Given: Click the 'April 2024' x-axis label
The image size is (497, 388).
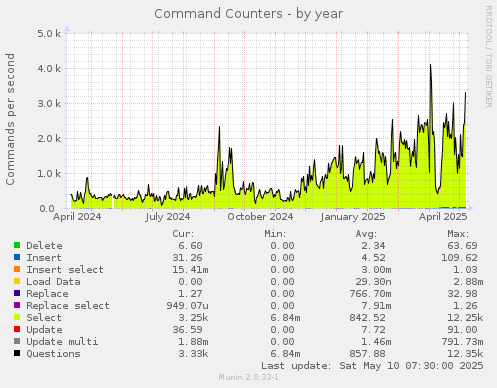Looking at the screenshot, I should tap(77, 217).
